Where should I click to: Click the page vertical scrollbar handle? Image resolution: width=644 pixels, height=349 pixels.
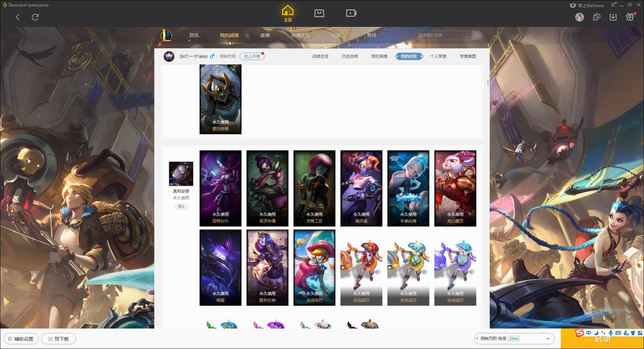pyautogui.click(x=488, y=83)
